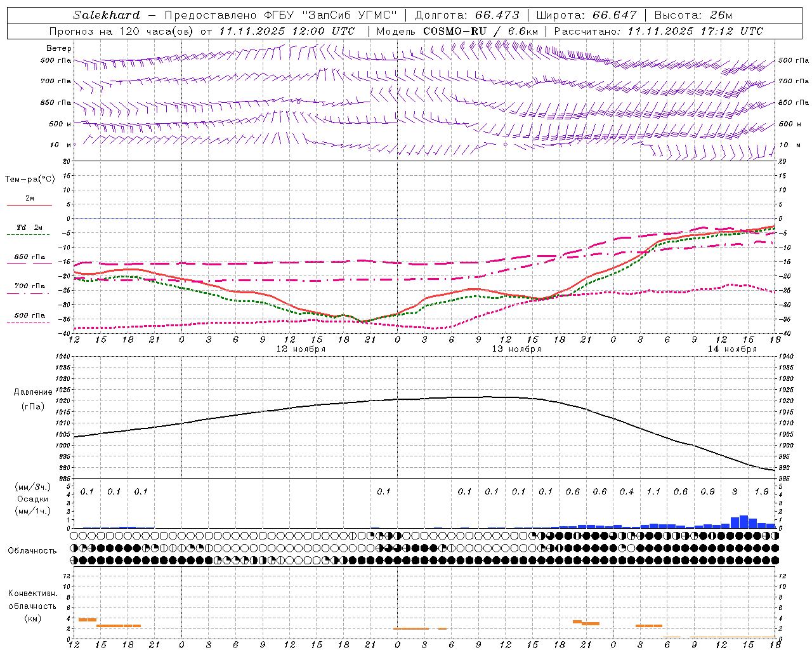Click the 'Давление' pressure panel label

33,392
